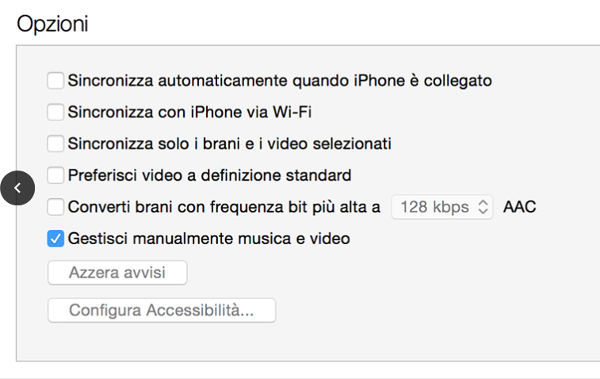The image size is (600, 379).
Task: Enable the convert higher bit rate songs checkbox
Action: click(55, 207)
